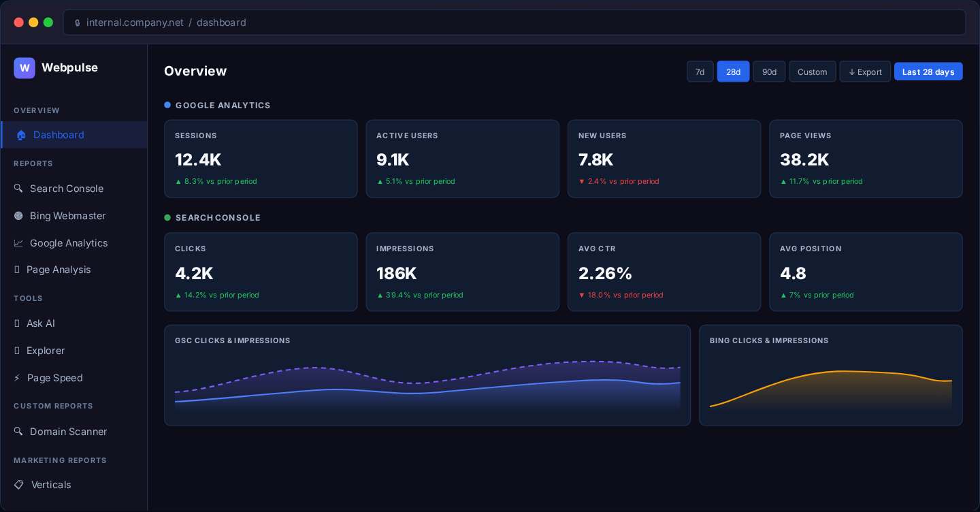Select the Avg CTR 2.26% value

tap(605, 273)
